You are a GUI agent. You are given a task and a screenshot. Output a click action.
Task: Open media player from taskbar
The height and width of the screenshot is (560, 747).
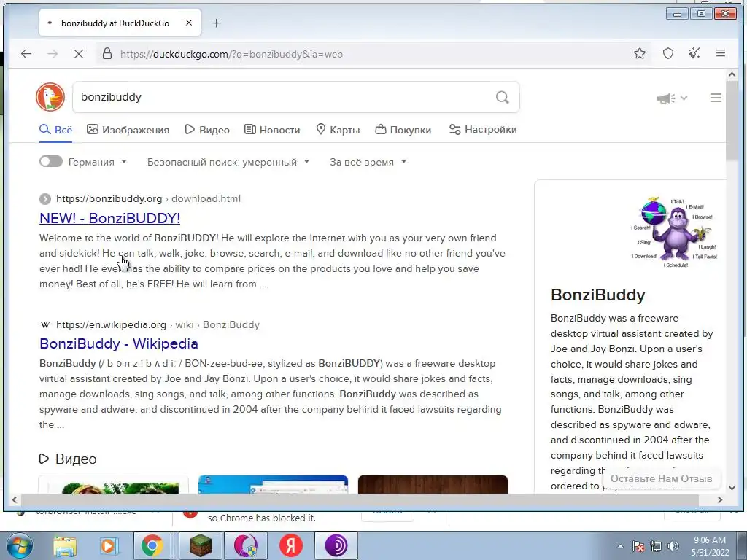tap(108, 545)
